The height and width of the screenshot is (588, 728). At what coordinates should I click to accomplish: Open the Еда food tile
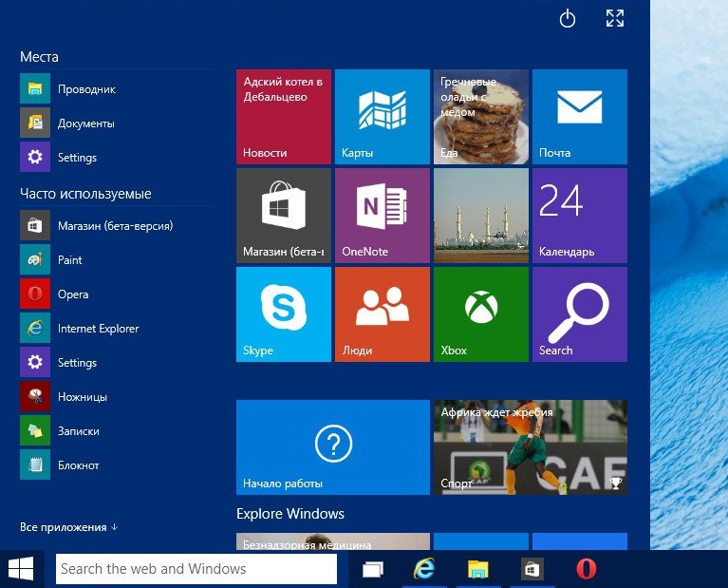(x=481, y=117)
